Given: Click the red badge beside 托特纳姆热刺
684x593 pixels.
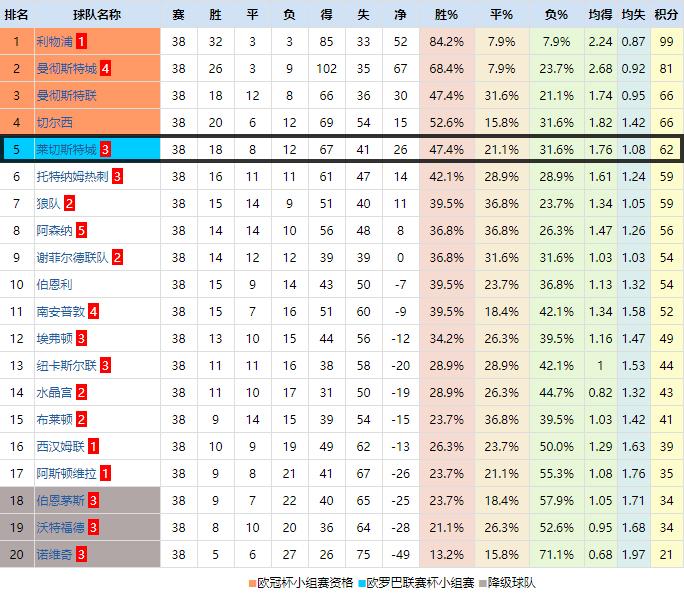Looking at the screenshot, I should pyautogui.click(x=117, y=176).
